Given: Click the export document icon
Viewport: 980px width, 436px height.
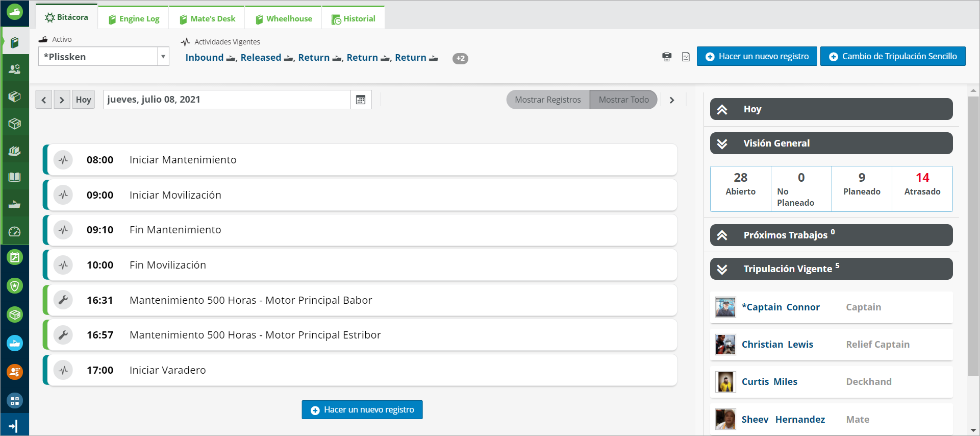Looking at the screenshot, I should (x=686, y=57).
